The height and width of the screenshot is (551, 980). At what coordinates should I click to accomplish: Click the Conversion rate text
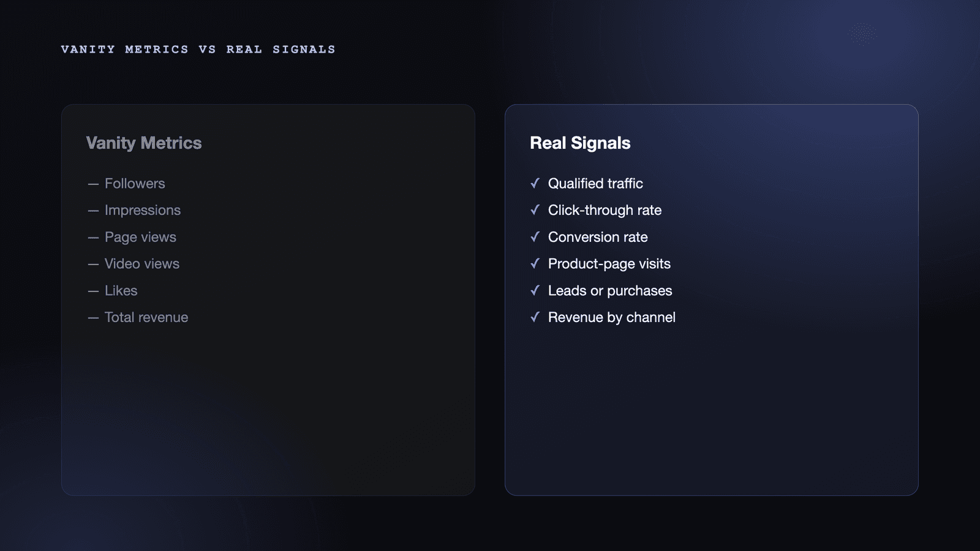click(598, 237)
